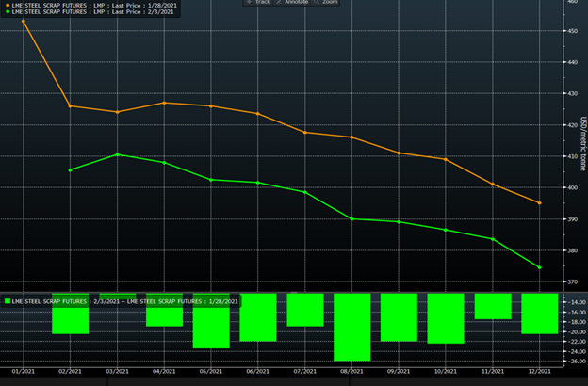This screenshot has height=386, width=588.
Task: Click green line's 03/2021 data point
Action: coord(117,154)
